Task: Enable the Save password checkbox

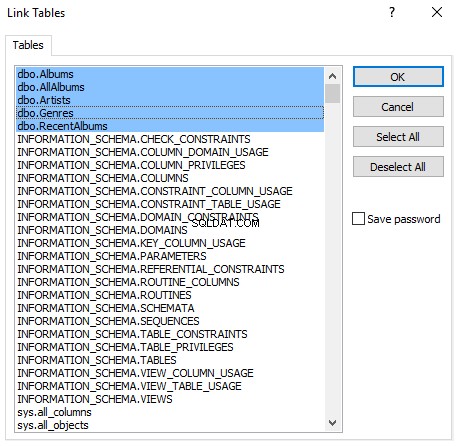Action: 358,219
